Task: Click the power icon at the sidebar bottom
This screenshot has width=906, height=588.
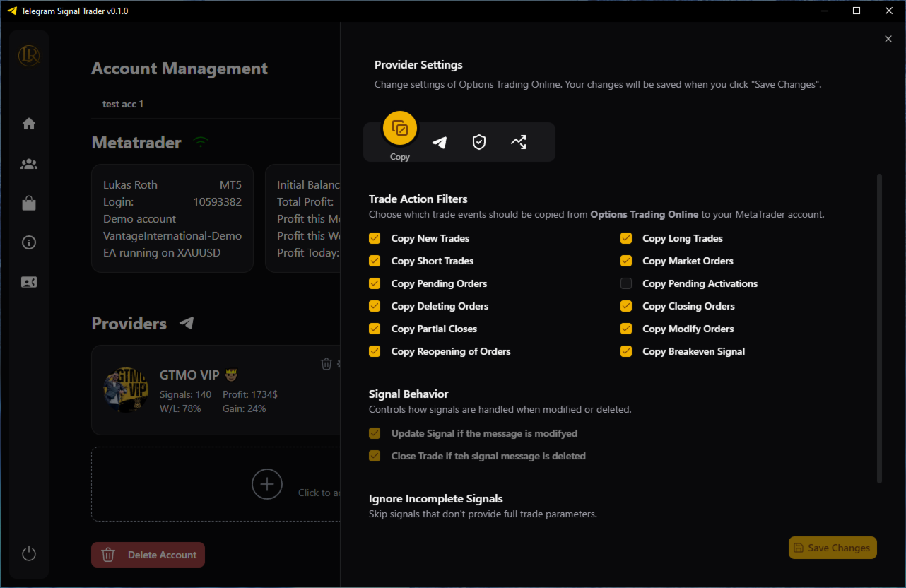Action: click(x=29, y=553)
